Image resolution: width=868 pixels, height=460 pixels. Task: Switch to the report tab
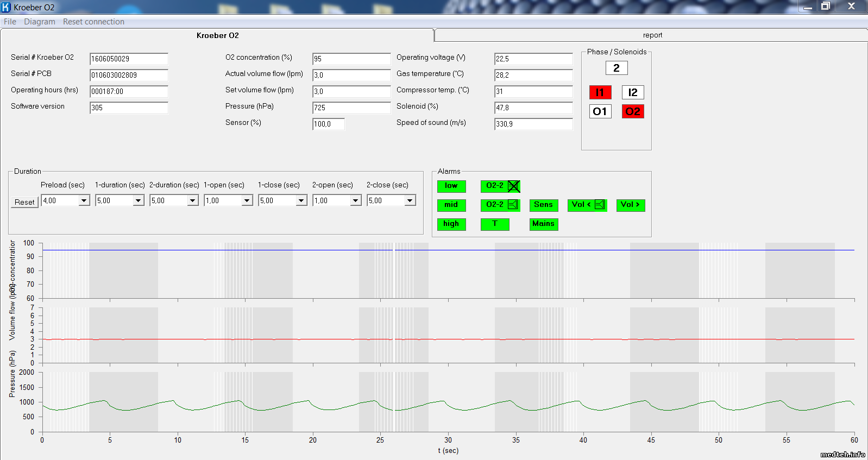tap(652, 35)
